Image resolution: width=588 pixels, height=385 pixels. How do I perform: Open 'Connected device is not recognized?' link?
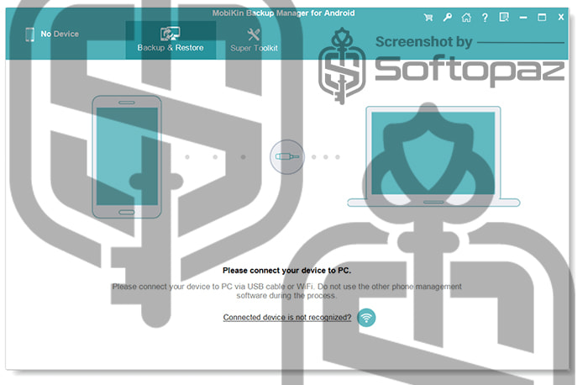tap(287, 318)
